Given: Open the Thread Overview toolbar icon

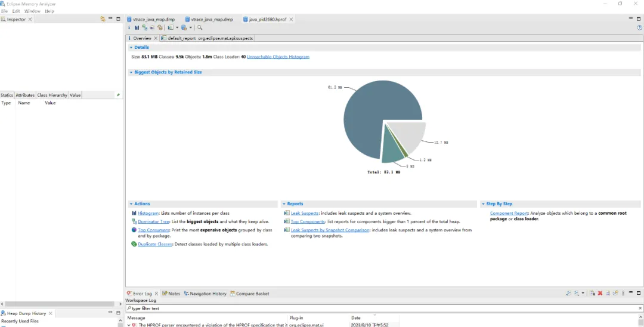Looking at the screenshot, I should click(160, 27).
